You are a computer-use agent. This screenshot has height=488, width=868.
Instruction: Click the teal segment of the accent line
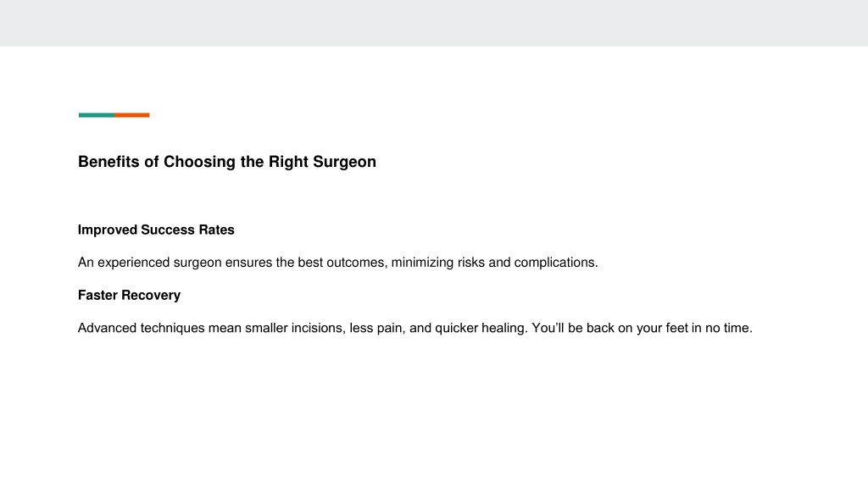point(97,115)
